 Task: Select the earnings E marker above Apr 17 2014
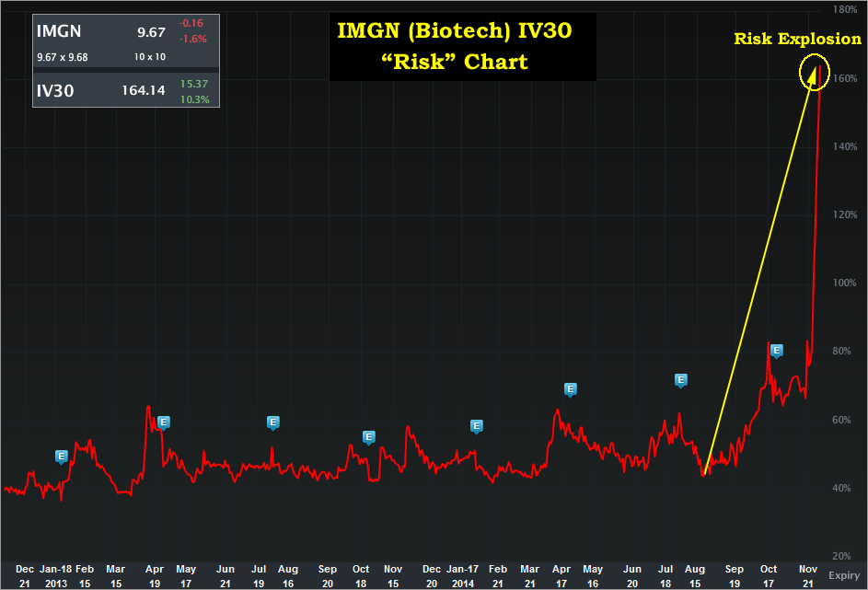point(570,389)
